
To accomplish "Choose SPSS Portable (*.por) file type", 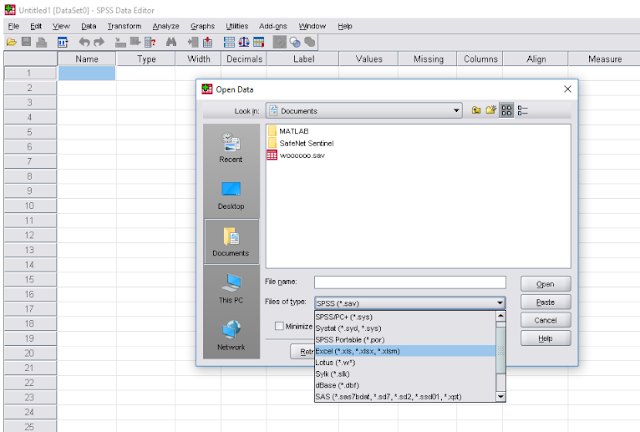I will [405, 340].
